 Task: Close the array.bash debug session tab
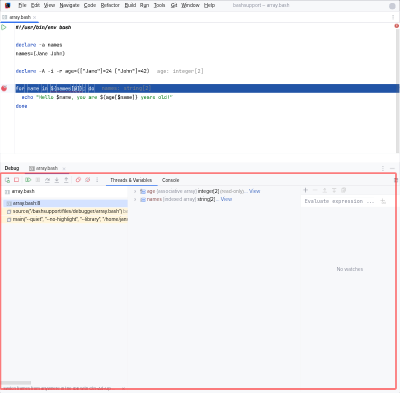click(x=64, y=169)
